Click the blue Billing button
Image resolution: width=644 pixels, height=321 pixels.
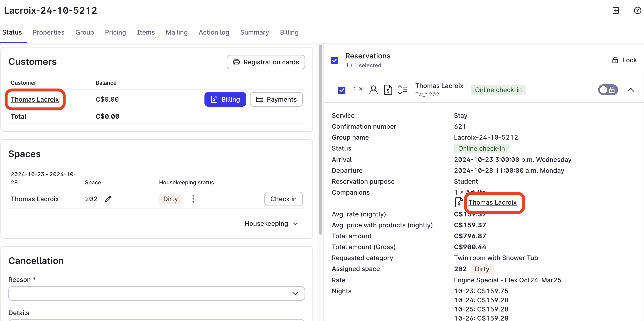click(225, 99)
